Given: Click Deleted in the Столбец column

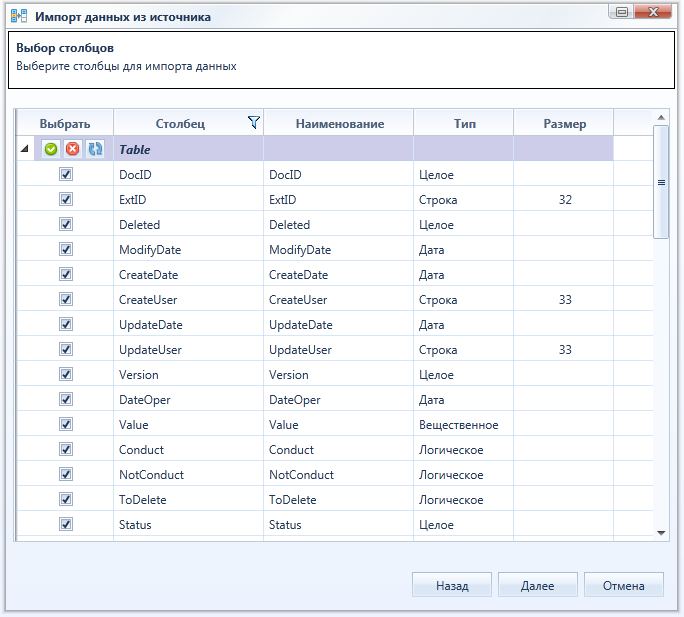Looking at the screenshot, I should [140, 225].
